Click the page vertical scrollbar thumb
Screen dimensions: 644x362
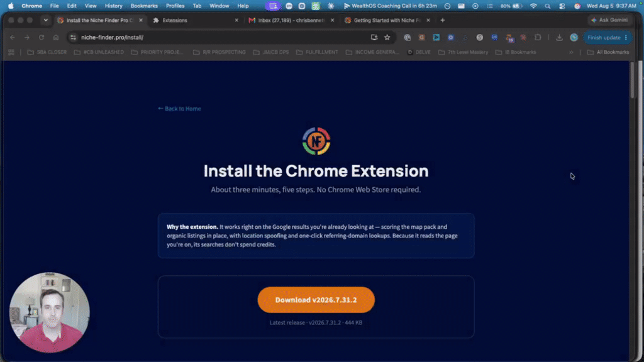633,80
